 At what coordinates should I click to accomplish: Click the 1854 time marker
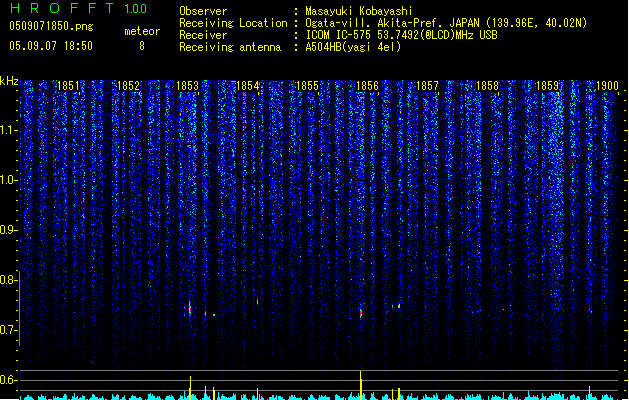click(248, 86)
